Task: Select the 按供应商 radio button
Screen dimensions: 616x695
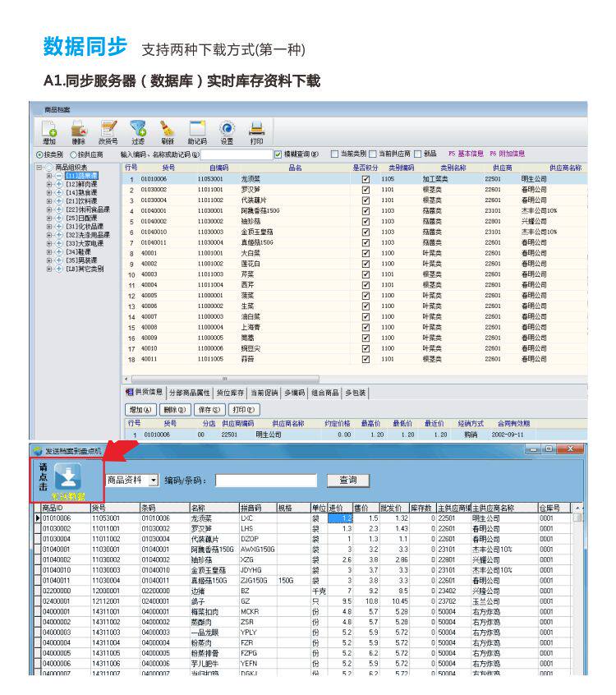Action: (74, 154)
